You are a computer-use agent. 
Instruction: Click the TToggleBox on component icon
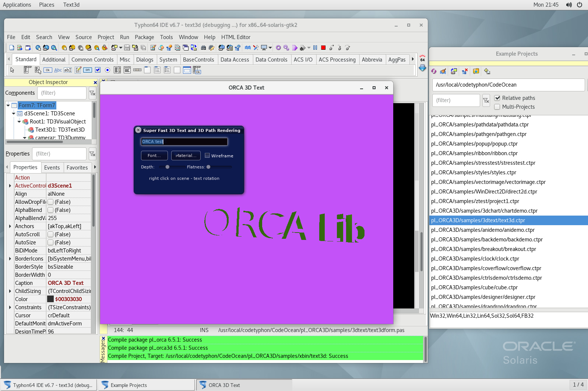[88, 70]
